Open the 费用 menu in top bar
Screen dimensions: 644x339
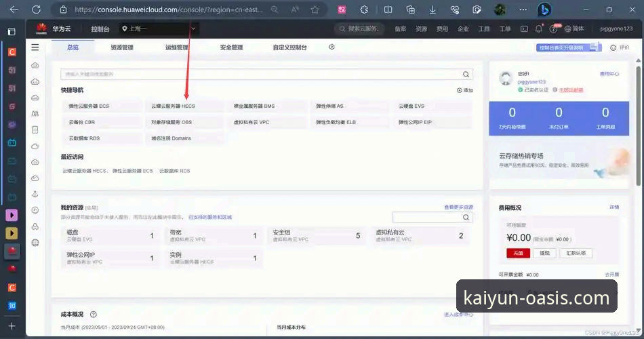point(443,28)
